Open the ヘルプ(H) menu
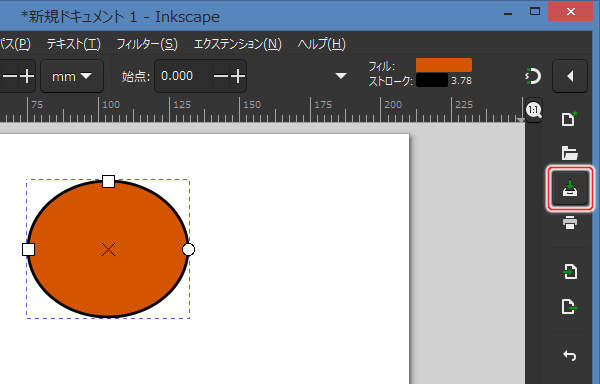Image resolution: width=600 pixels, height=384 pixels. tap(321, 44)
